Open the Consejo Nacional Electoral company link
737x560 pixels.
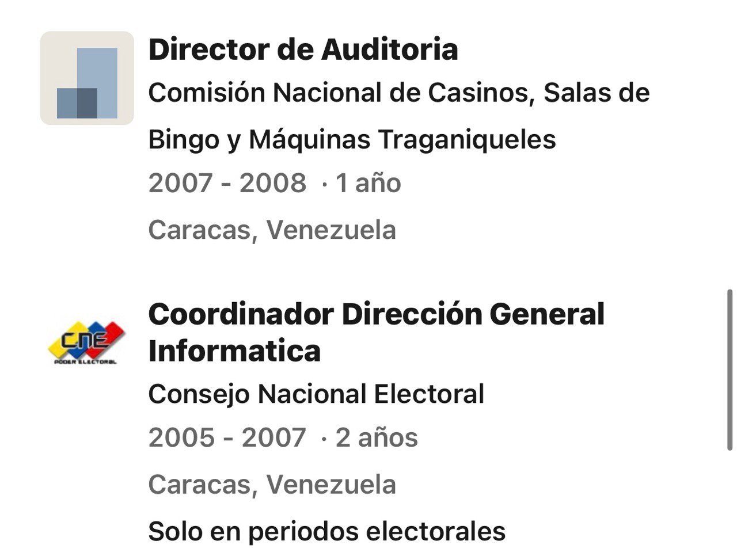[x=316, y=394]
